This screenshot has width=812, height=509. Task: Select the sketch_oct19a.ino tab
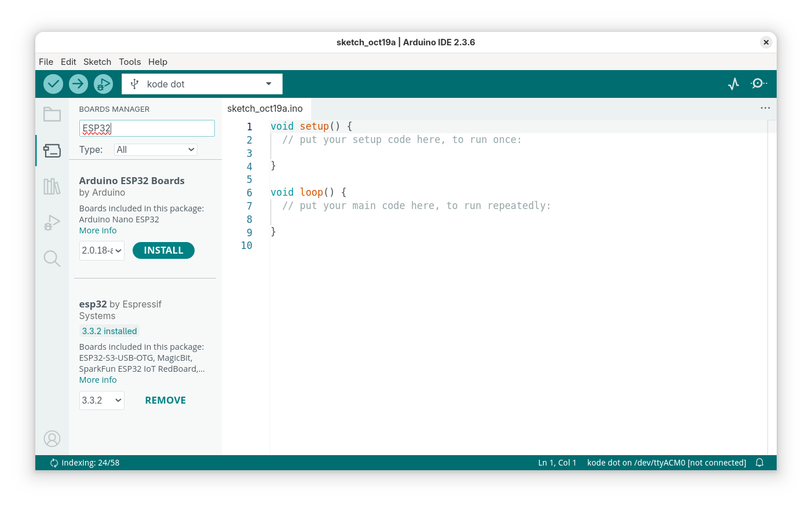pyautogui.click(x=265, y=108)
